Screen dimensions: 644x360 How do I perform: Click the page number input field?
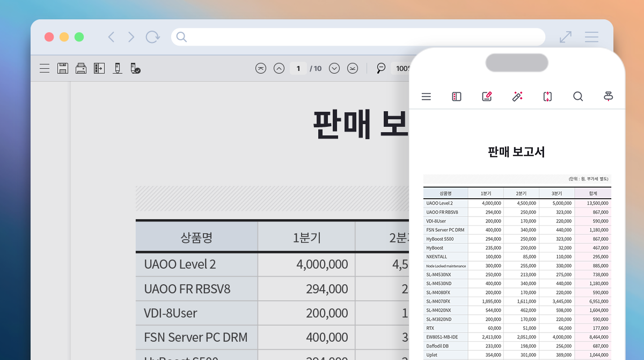tap(298, 68)
